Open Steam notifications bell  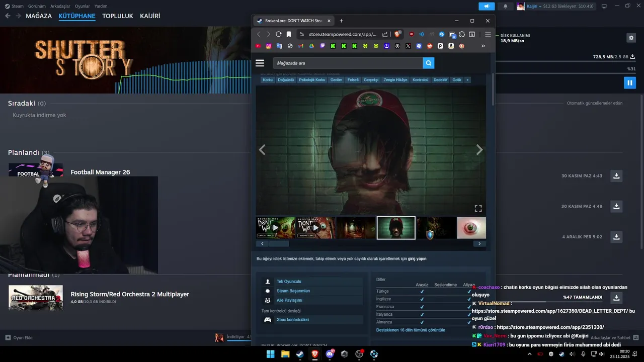pyautogui.click(x=506, y=7)
